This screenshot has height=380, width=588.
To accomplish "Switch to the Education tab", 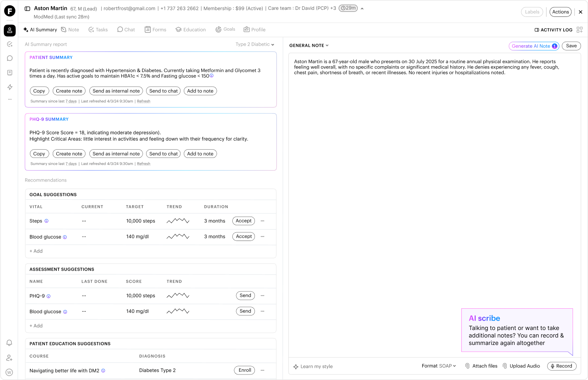I will (191, 30).
